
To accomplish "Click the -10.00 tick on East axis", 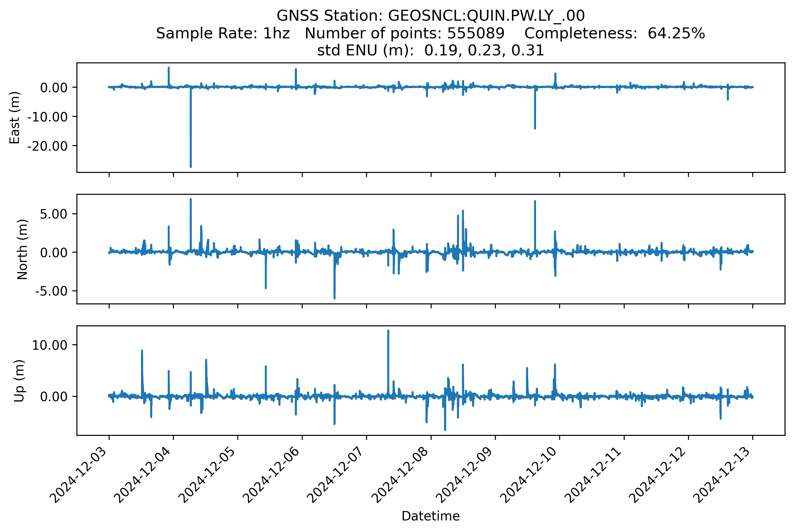I will click(x=48, y=117).
